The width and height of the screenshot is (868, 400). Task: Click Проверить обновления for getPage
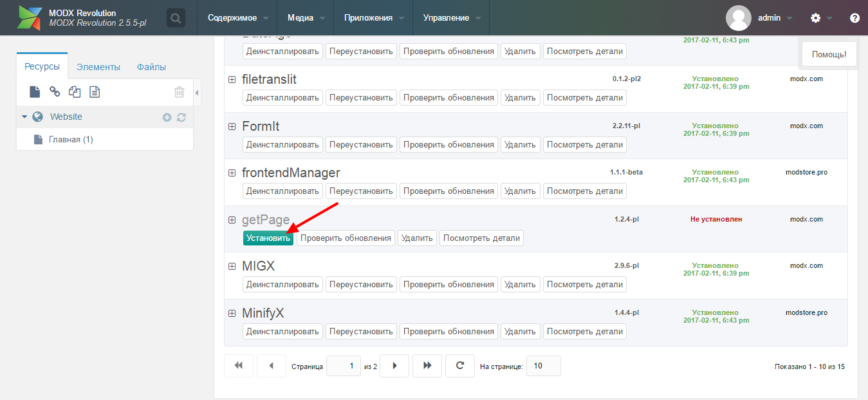pos(346,238)
